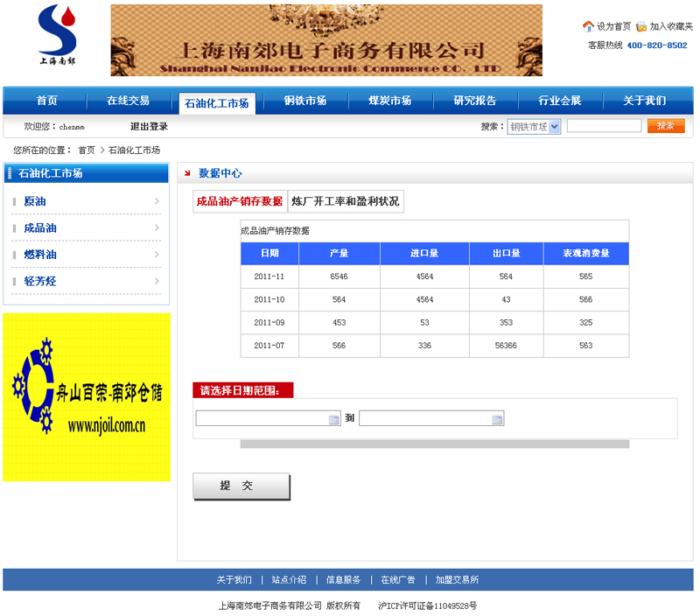Image resolution: width=700 pixels, height=616 pixels.
Task: Click the start date input field
Action: pos(268,418)
